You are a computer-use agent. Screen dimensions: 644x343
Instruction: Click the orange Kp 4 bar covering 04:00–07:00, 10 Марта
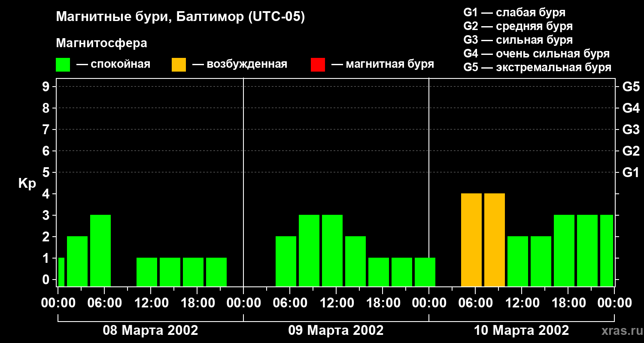click(x=471, y=240)
